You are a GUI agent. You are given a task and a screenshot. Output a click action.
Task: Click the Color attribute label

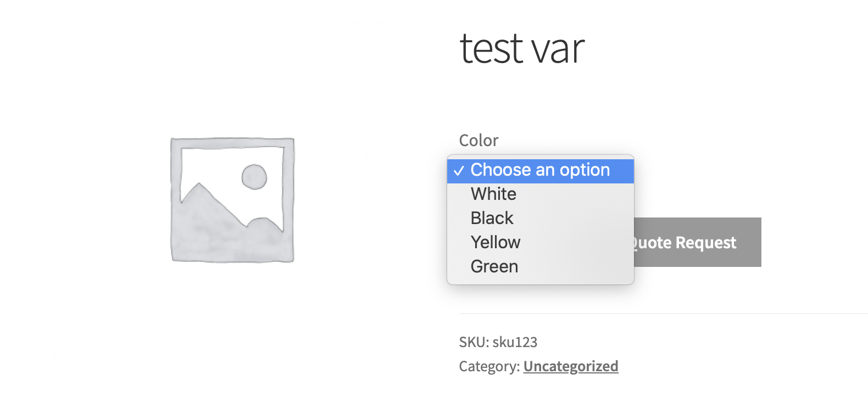pos(478,141)
